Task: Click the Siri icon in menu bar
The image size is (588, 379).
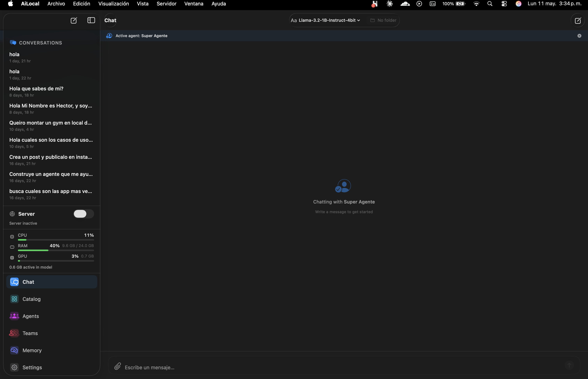Action: [x=518, y=4]
